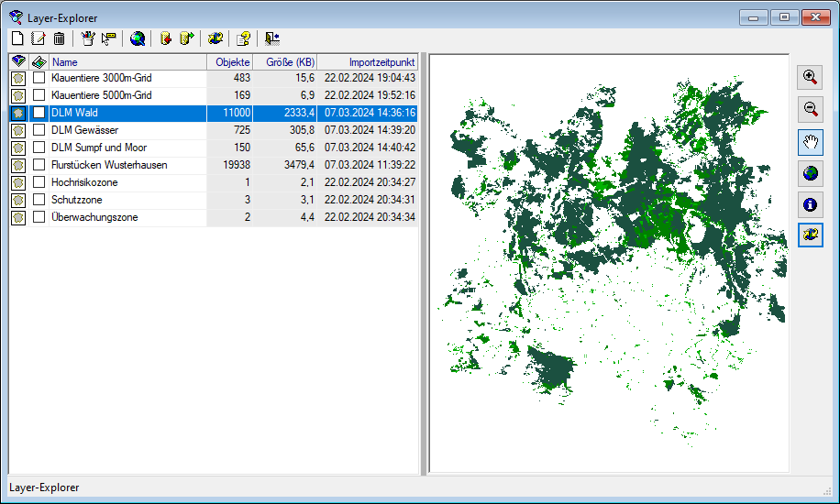Click the layer icon of Klauentiere 5000m-Grid

(18, 96)
